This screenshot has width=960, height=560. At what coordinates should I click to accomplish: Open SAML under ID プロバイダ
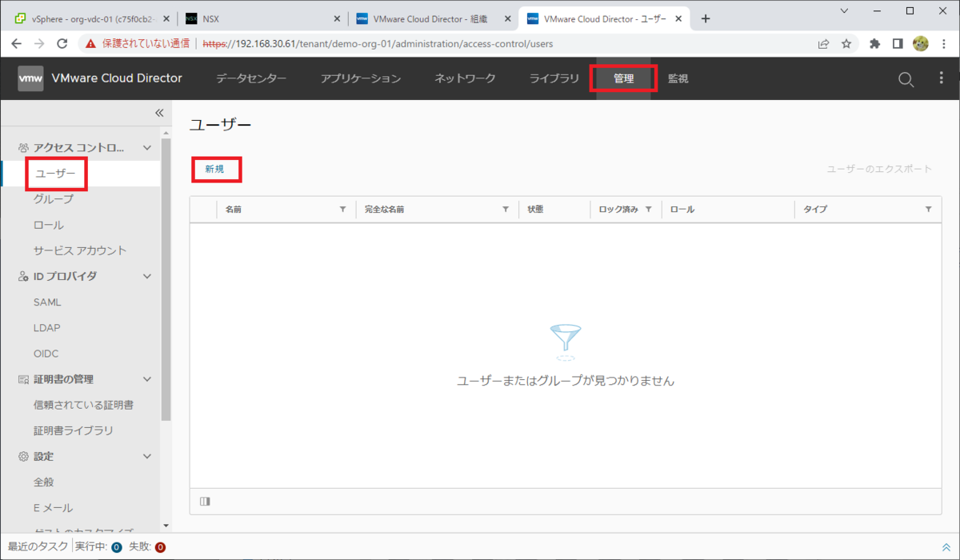(47, 302)
